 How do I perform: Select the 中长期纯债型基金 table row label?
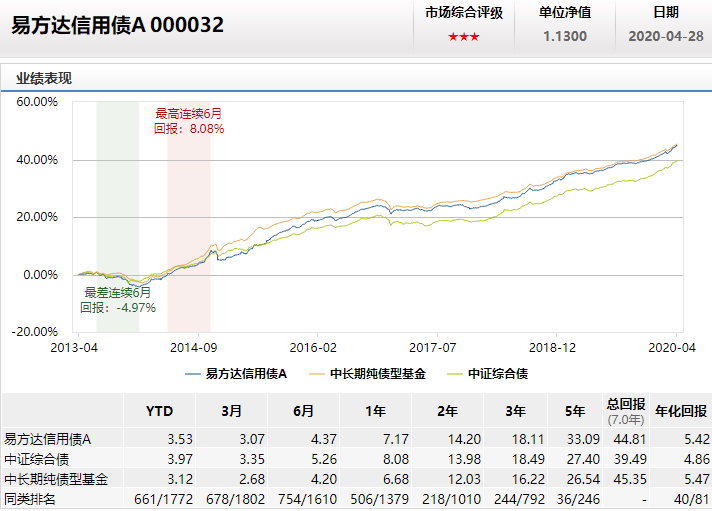tap(56, 479)
